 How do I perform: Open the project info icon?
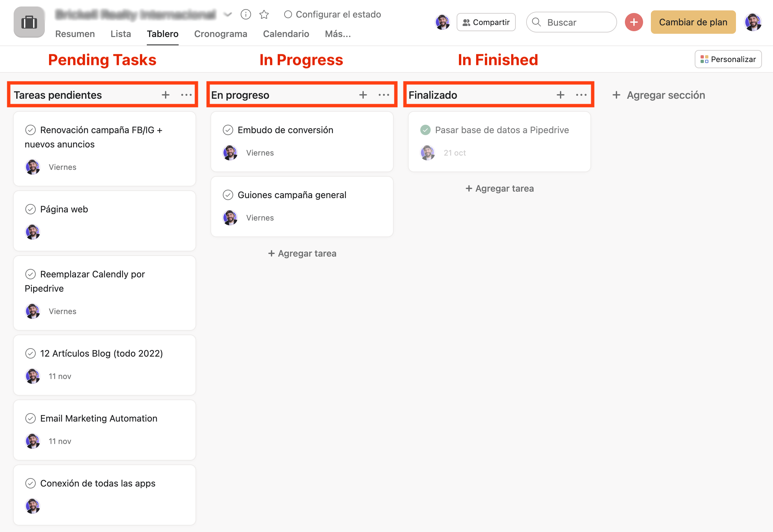point(246,14)
